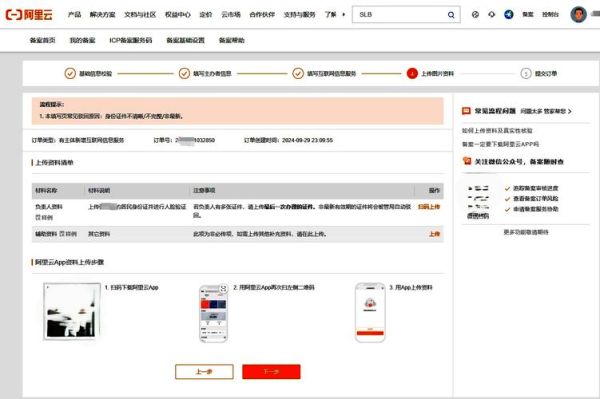This screenshot has width=600, height=399.
Task: Click the 关注微信公众号 orange icon
Action: point(466,161)
